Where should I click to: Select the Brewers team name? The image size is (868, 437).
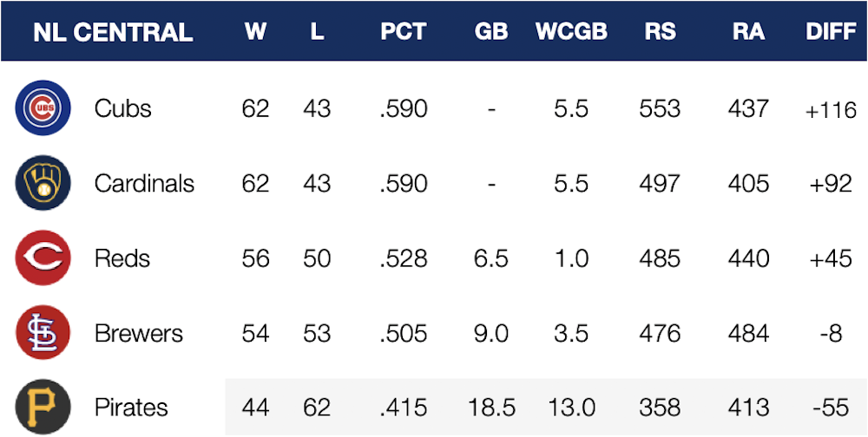[139, 334]
